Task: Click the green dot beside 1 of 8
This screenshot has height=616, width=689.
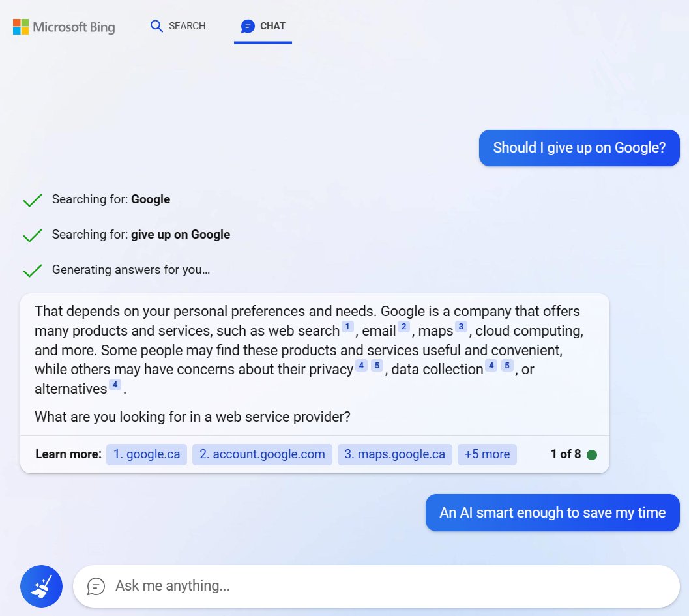Action: pos(592,455)
